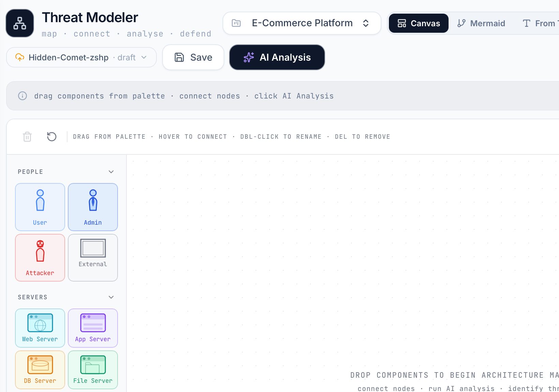This screenshot has width=559, height=392.
Task: Click the Threat Modeler title text
Action: pos(90,17)
